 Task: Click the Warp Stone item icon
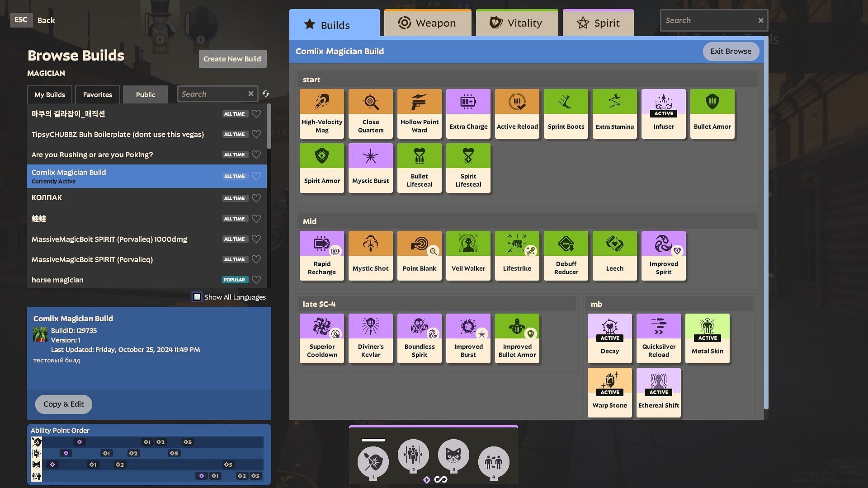tap(609, 380)
